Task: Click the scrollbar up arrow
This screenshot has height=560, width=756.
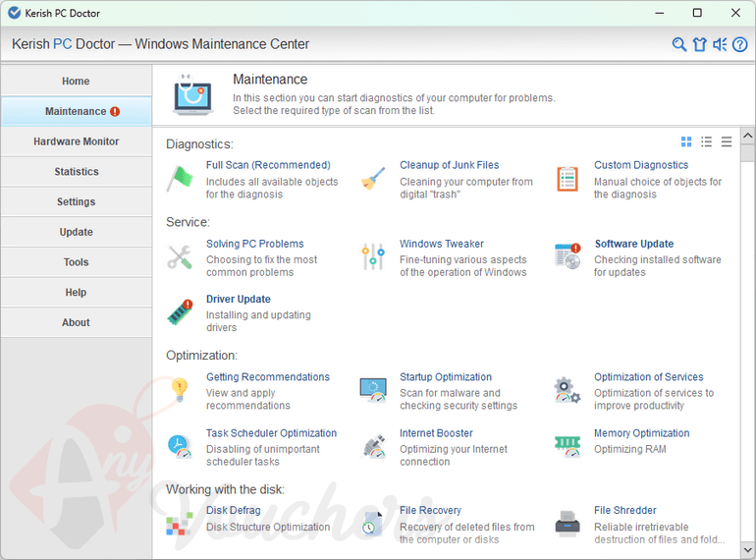Action: click(x=748, y=136)
